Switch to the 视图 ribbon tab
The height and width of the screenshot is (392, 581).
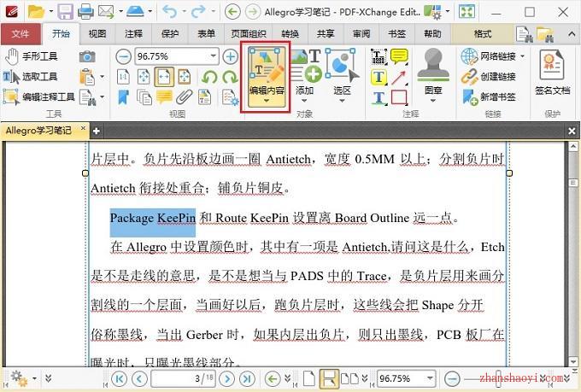pos(97,33)
